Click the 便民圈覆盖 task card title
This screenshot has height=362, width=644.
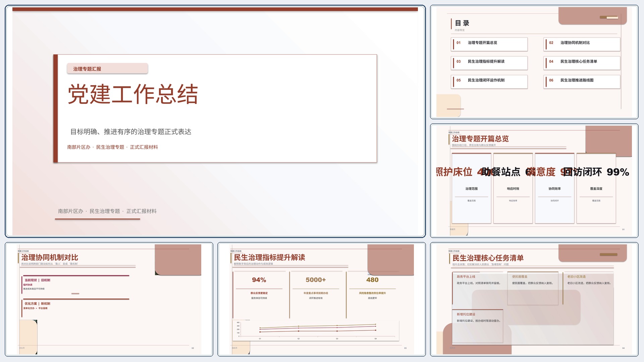pos(520,277)
